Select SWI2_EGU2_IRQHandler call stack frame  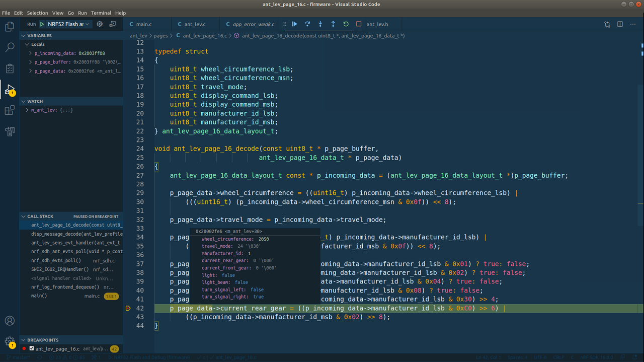pyautogui.click(x=71, y=269)
